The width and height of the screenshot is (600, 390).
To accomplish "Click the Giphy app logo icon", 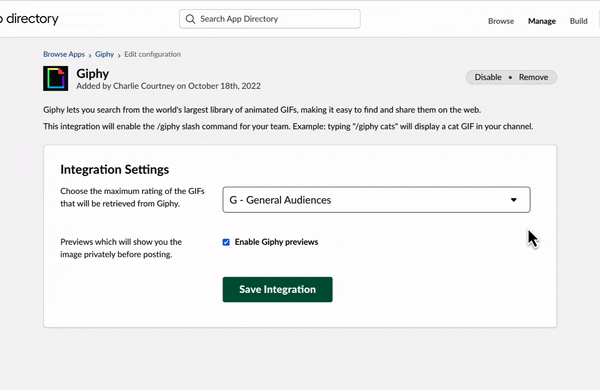I will (x=55, y=78).
